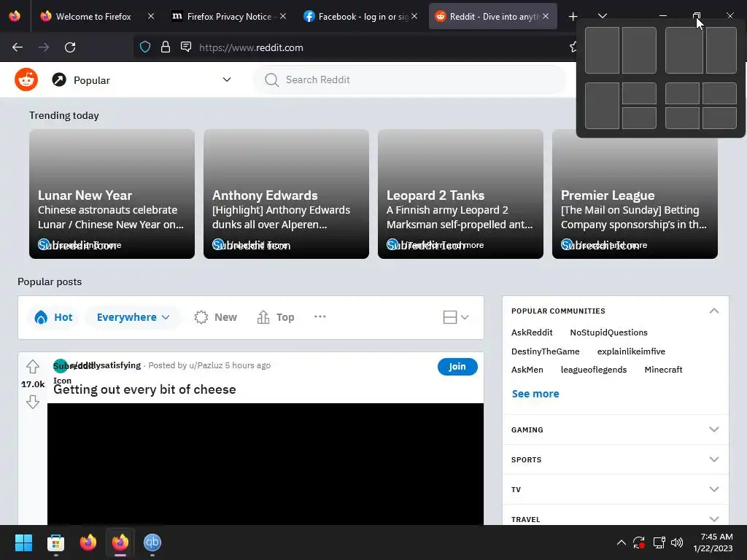Open the Popular feed dropdown

coord(142,80)
